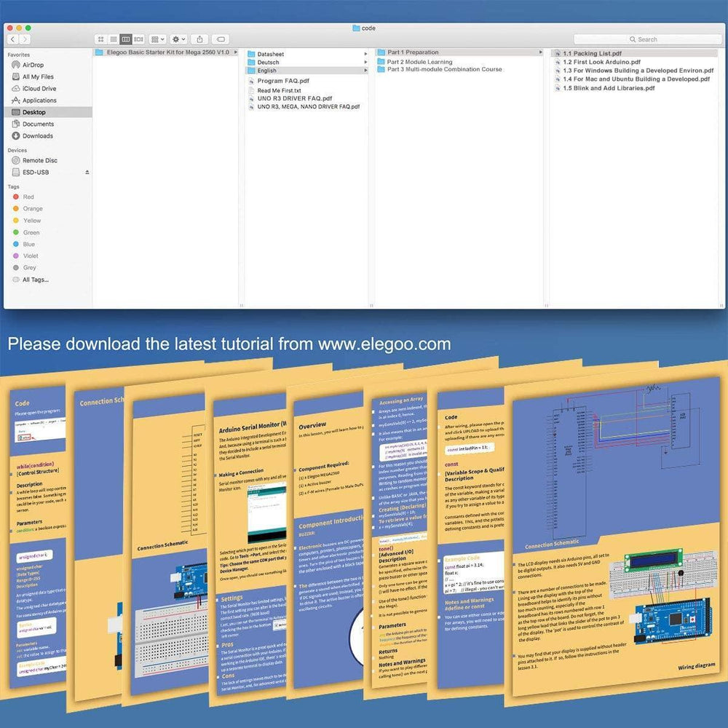Open the Arrange items dropdown
The image size is (728, 728).
click(158, 39)
